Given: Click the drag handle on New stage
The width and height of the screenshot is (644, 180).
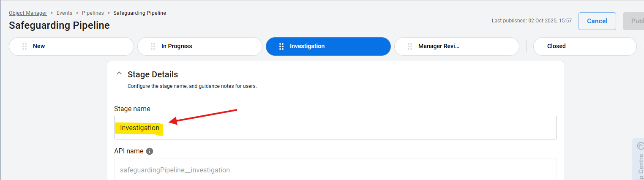Looking at the screenshot, I should [25, 46].
